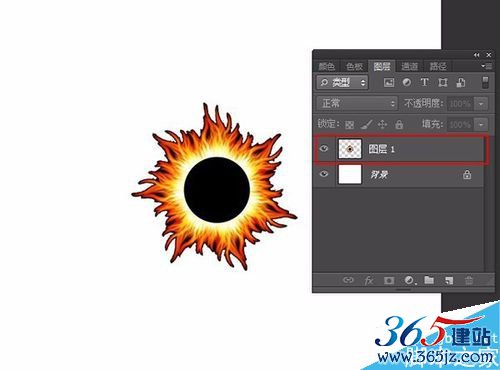Hide 图层 1 layer visibility
The width and height of the screenshot is (500, 370).
[324, 149]
